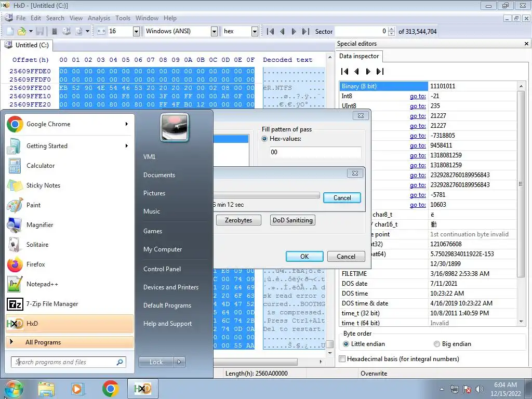Screen dimensions: 532x399
Task: Click the Action Center flag tray icon
Action: click(x=467, y=389)
